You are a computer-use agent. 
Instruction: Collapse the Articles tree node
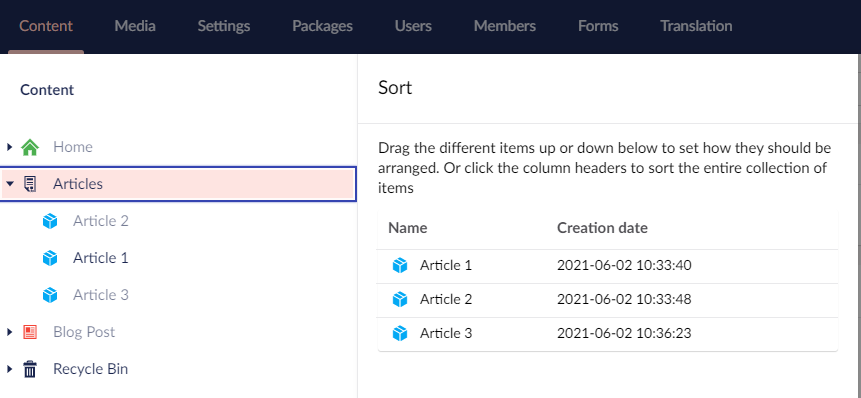click(9, 184)
